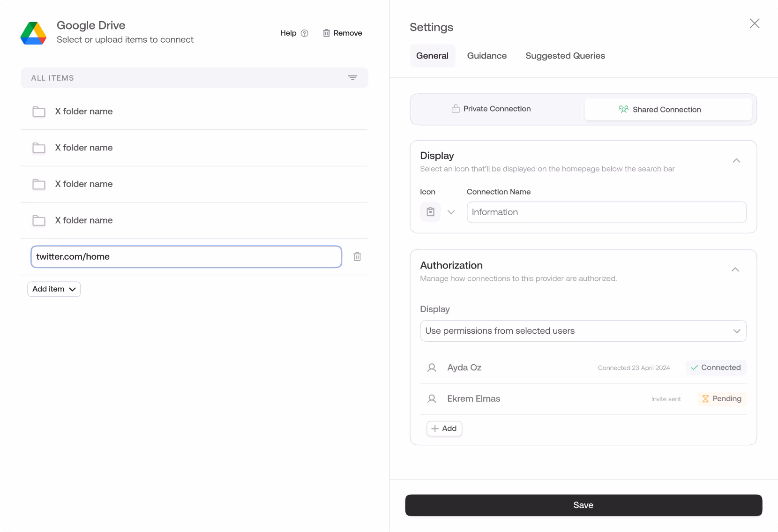
Task: Click the Help question mark icon
Action: point(305,33)
